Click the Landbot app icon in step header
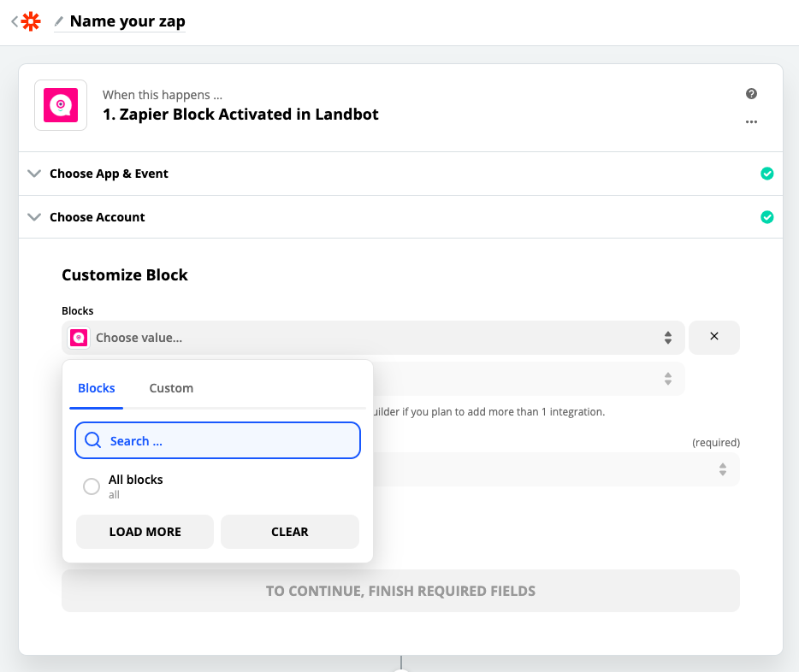The width and height of the screenshot is (799, 672). 61,105
